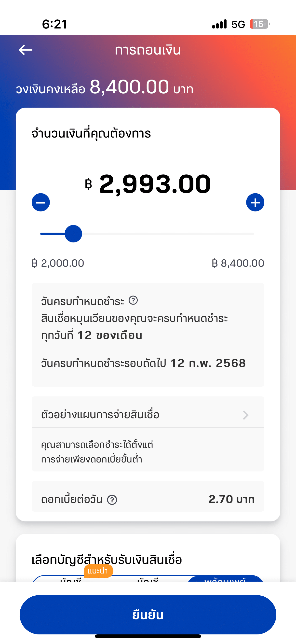Tap the battery indicator in the status bar
Screen dimensions: 296x644
[259, 24]
